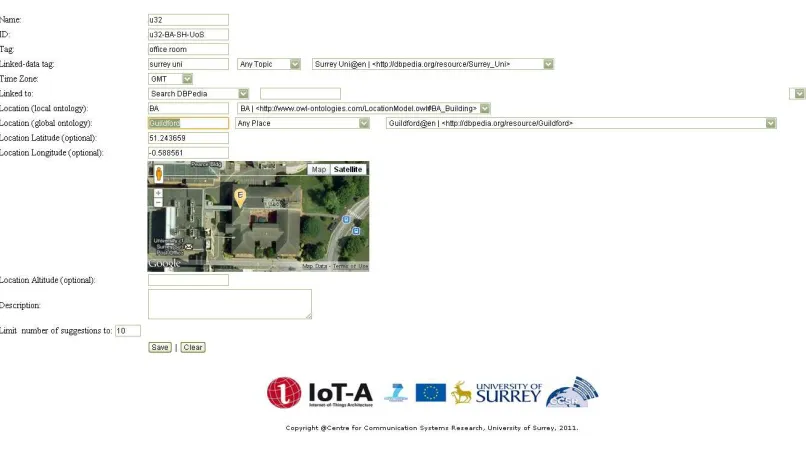Screen dimensions: 806x458
Task: Open the University of Surrey logo
Action: point(497,393)
